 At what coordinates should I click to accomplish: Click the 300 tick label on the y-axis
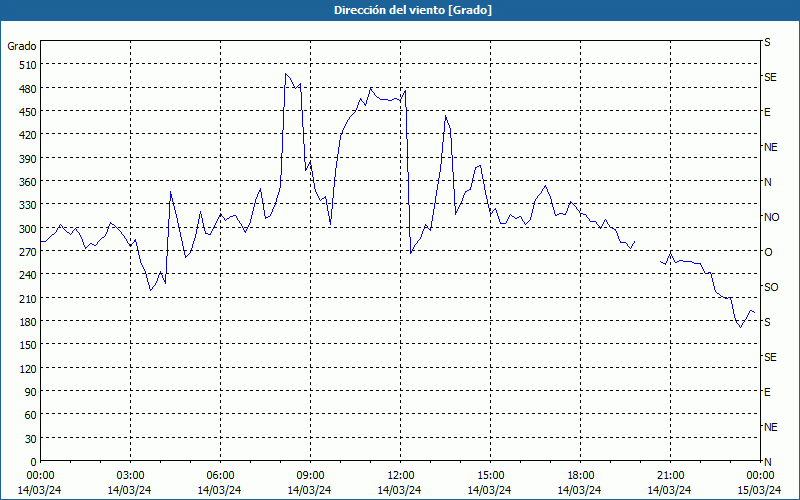pos(29,229)
